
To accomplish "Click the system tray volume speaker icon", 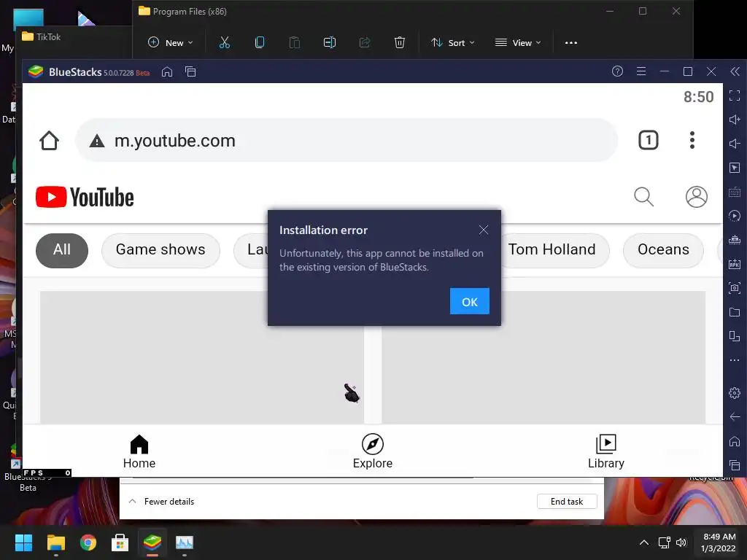I will point(681,542).
